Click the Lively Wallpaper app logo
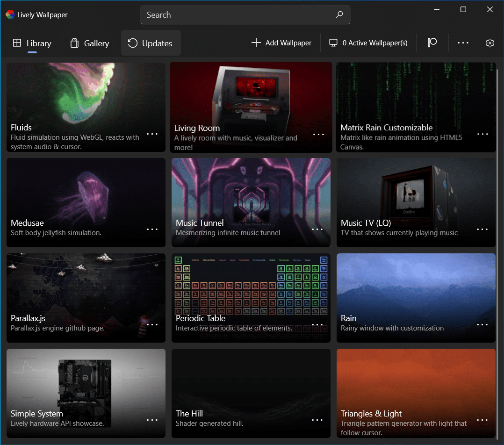The height and width of the screenshot is (445, 504). (10, 15)
